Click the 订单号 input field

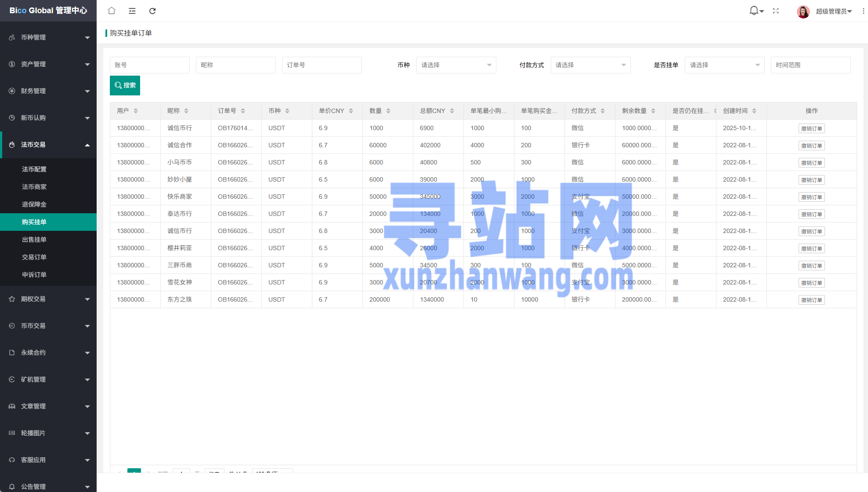pyautogui.click(x=322, y=65)
